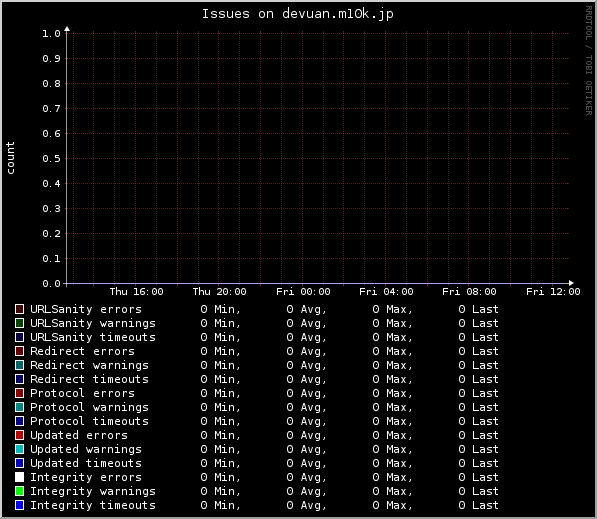Image resolution: width=597 pixels, height=519 pixels.
Task: Click the 0.5 value on the count axis
Action: [51, 158]
